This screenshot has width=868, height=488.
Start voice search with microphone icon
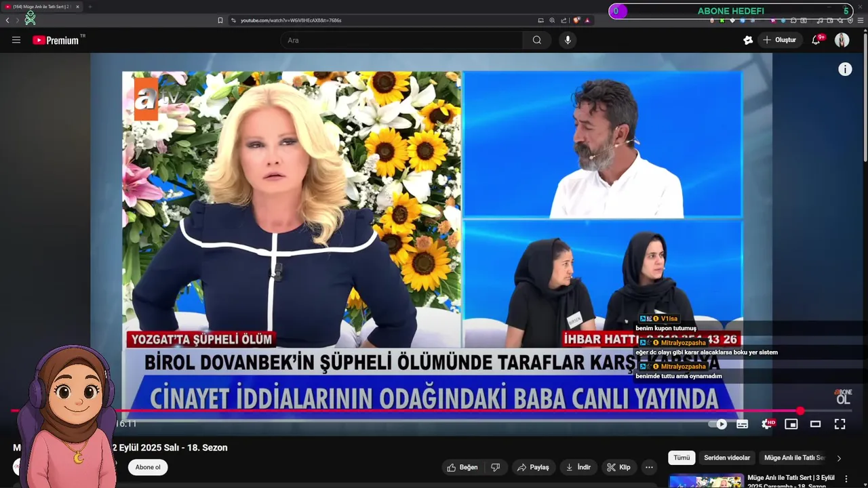click(x=568, y=40)
